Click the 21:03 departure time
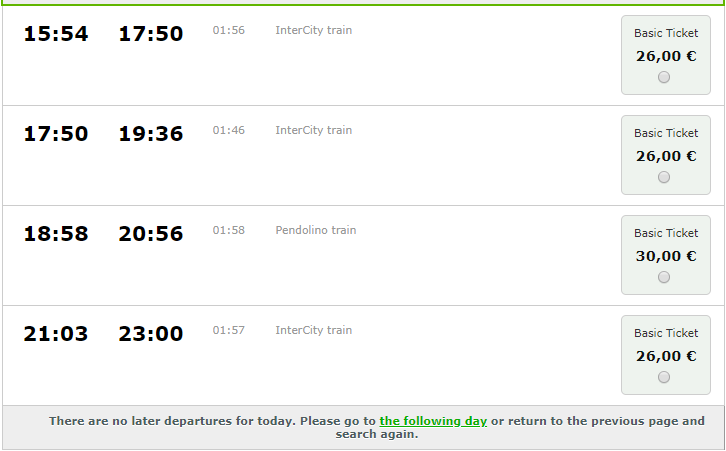Image resolution: width=726 pixels, height=451 pixels. click(56, 334)
